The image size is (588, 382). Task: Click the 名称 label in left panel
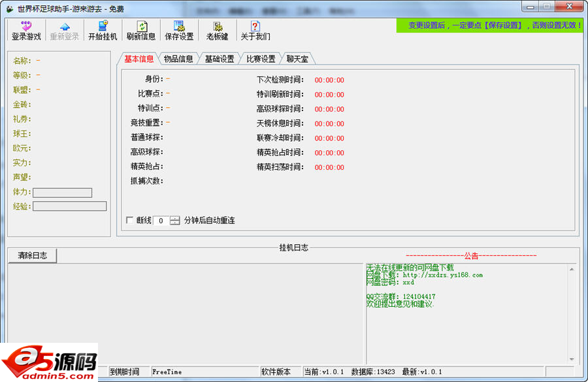pyautogui.click(x=22, y=61)
